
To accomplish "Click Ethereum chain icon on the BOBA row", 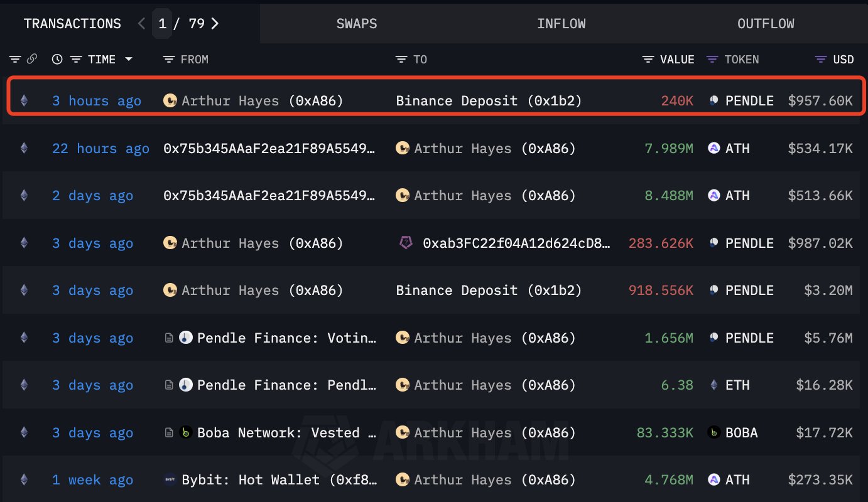I will (x=24, y=432).
